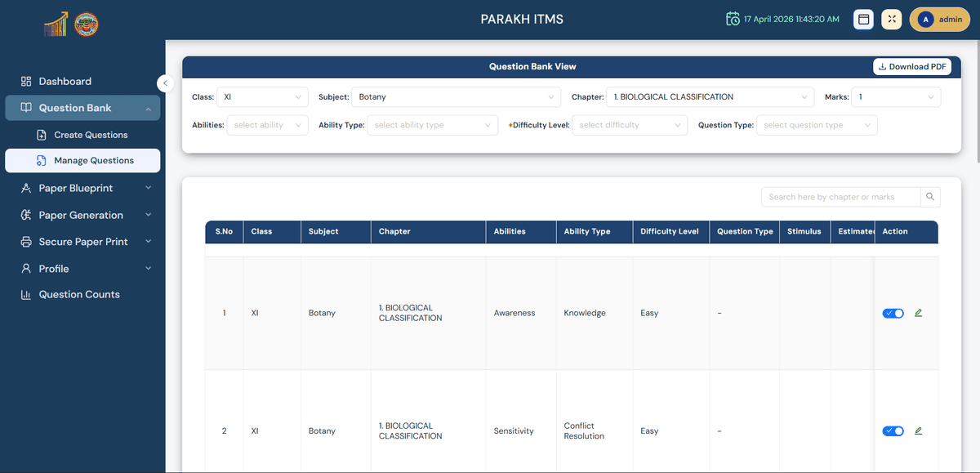
Task: Collapse the sidebar using the arrow handle
Action: (x=165, y=83)
